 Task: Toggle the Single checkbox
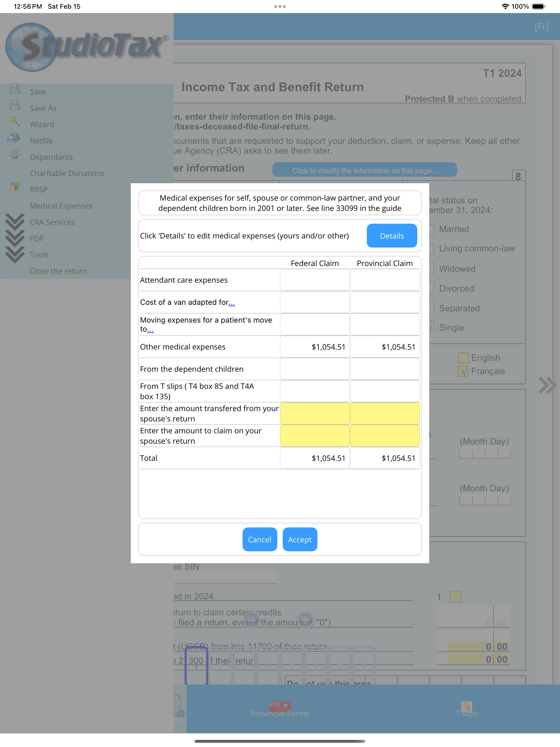(431, 327)
